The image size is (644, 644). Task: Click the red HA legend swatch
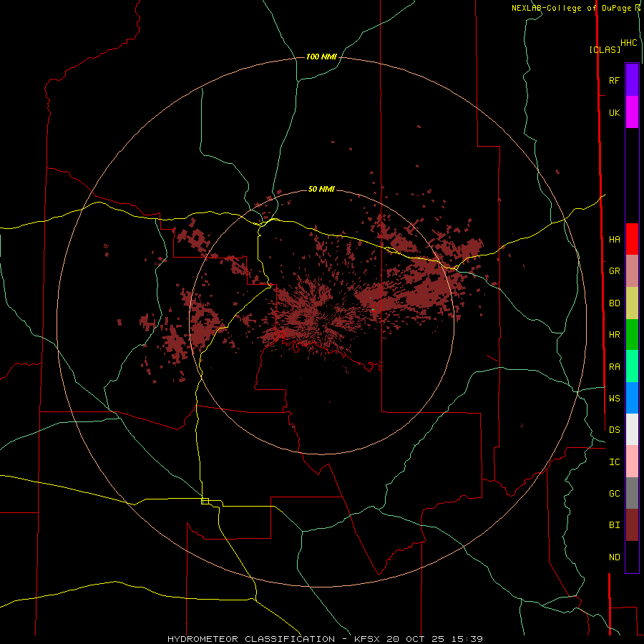632,239
